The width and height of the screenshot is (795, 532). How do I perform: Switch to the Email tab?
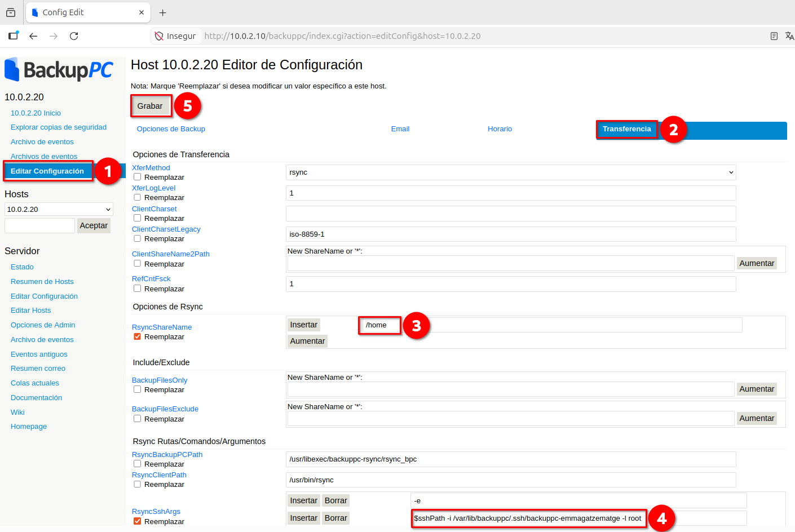point(400,129)
